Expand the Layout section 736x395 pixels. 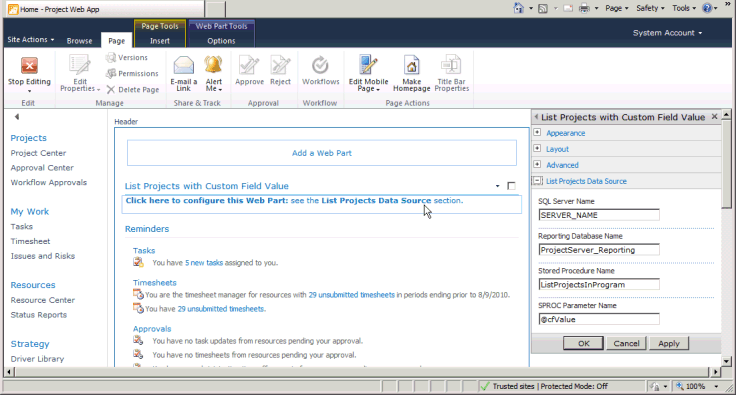click(x=537, y=148)
